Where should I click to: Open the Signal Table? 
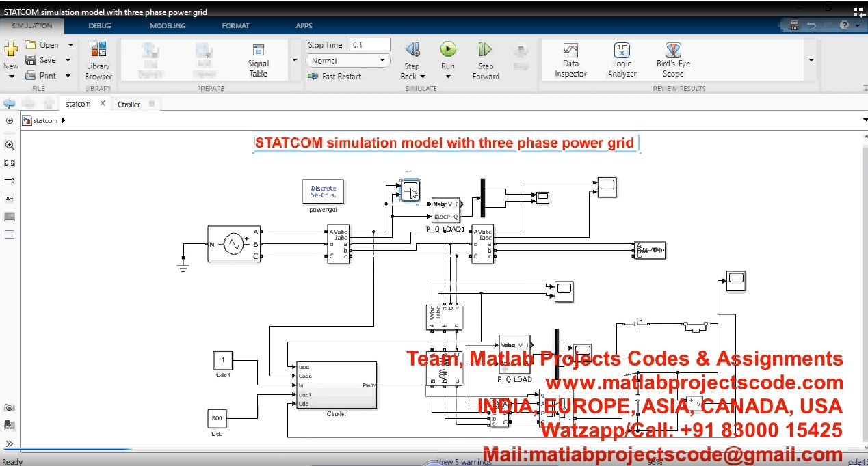pos(259,61)
